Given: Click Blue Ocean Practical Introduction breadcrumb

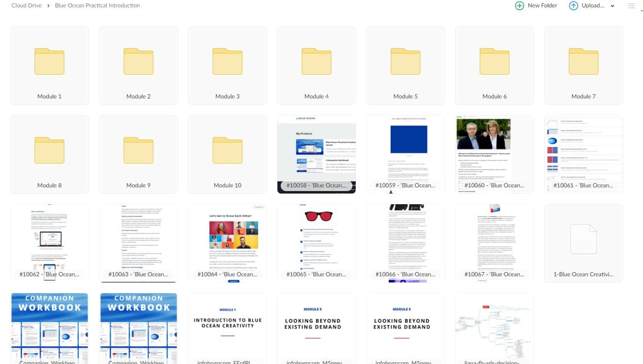Looking at the screenshot, I should pos(97,6).
